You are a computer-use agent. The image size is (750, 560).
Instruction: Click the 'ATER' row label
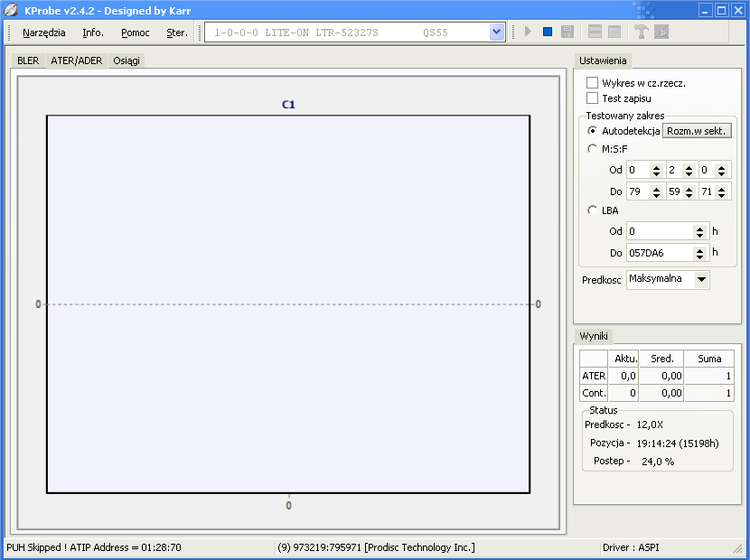pyautogui.click(x=594, y=376)
